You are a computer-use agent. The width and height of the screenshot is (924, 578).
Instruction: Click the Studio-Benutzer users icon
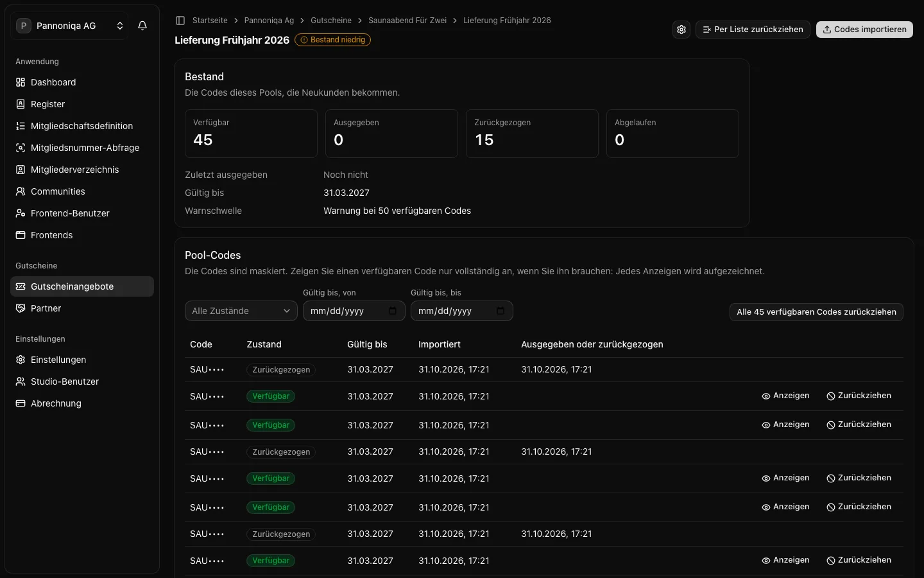pyautogui.click(x=21, y=381)
